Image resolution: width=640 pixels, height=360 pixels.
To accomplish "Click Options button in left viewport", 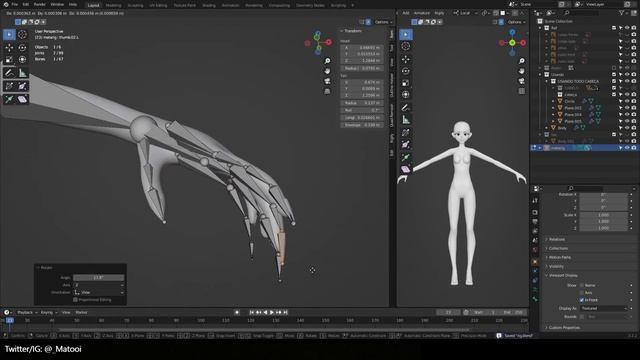I will [383, 22].
